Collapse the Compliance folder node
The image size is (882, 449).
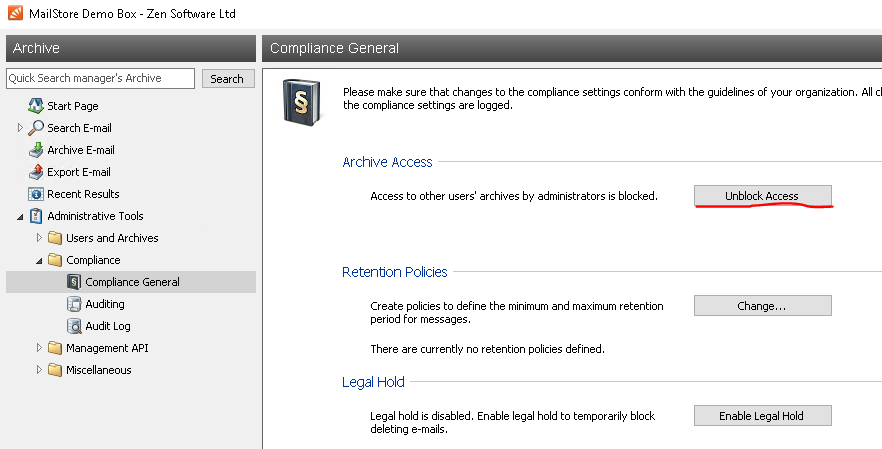tap(39, 261)
